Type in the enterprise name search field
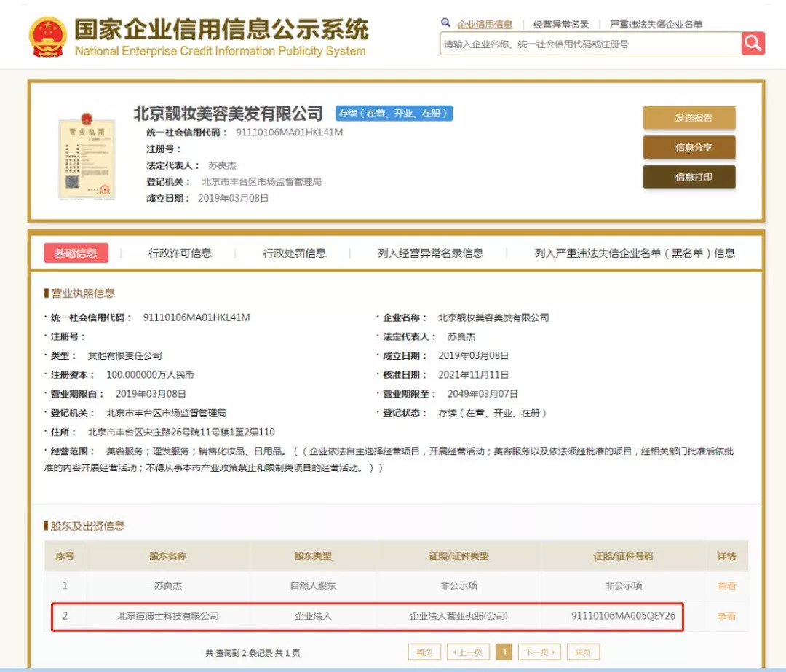The height and width of the screenshot is (672, 786). (589, 44)
